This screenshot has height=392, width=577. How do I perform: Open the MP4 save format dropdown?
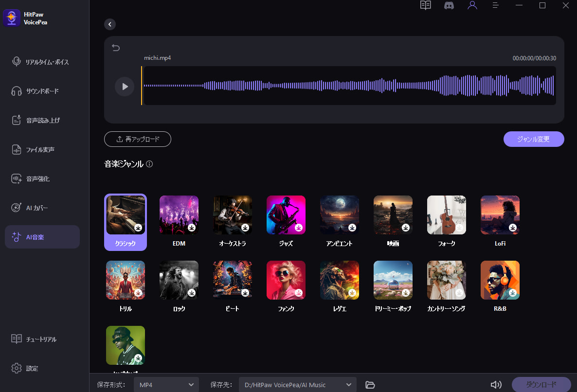pos(166,384)
